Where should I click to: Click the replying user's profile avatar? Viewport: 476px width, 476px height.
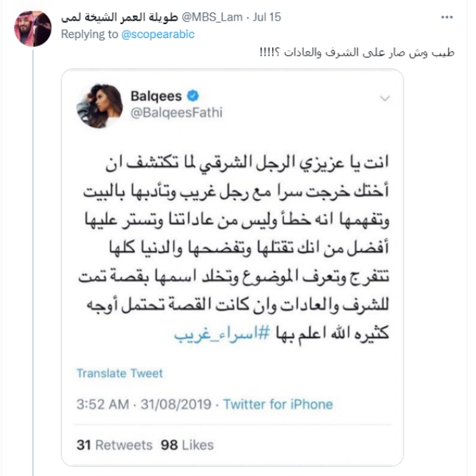(x=33, y=29)
